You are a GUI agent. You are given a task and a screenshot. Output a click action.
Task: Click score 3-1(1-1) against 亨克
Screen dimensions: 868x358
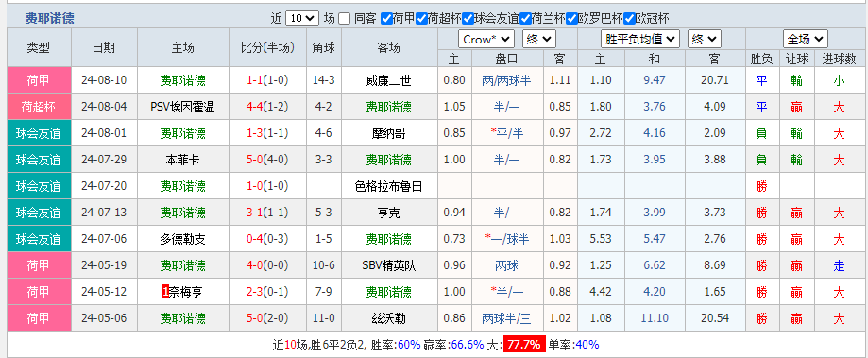point(268,213)
